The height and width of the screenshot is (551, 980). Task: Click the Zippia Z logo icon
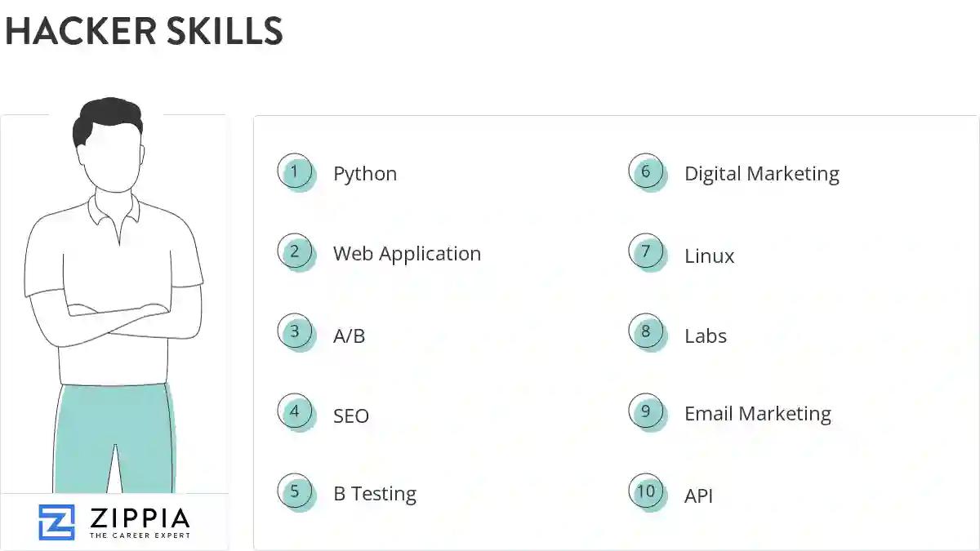(56, 522)
